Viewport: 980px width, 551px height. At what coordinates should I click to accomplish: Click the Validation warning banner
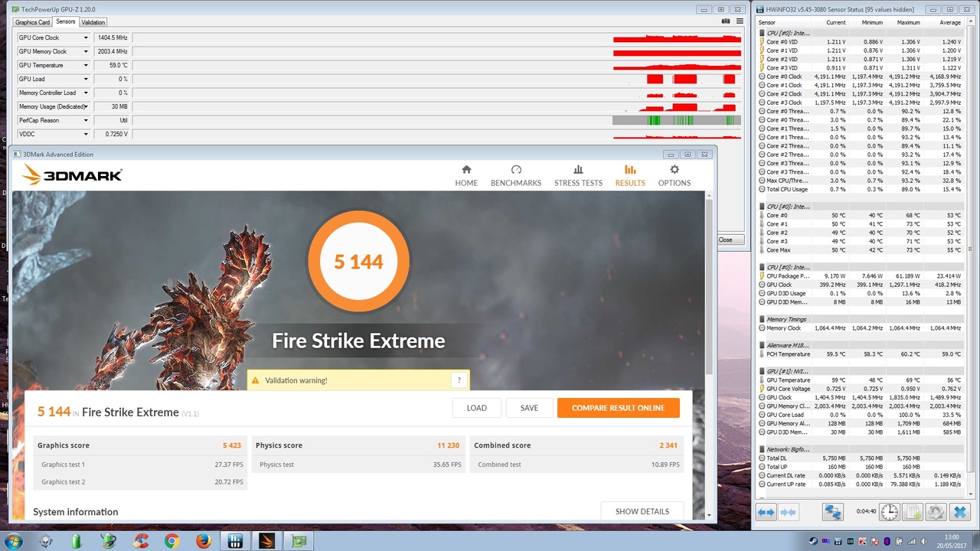click(x=358, y=380)
